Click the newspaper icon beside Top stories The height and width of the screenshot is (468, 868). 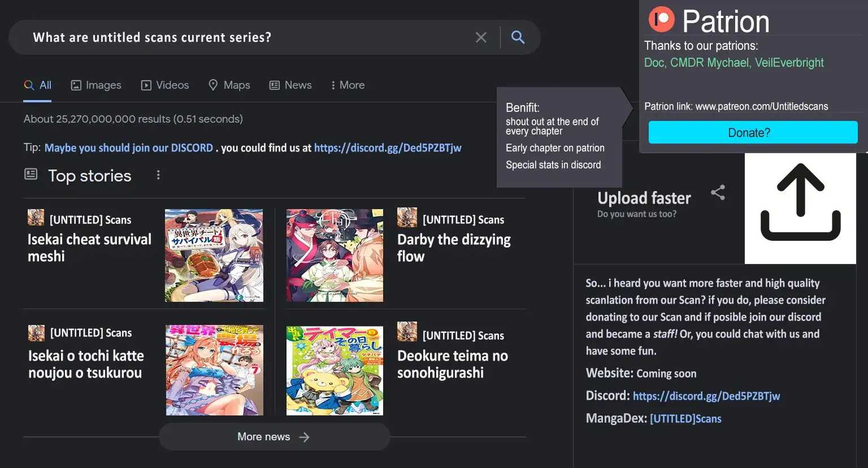point(31,175)
